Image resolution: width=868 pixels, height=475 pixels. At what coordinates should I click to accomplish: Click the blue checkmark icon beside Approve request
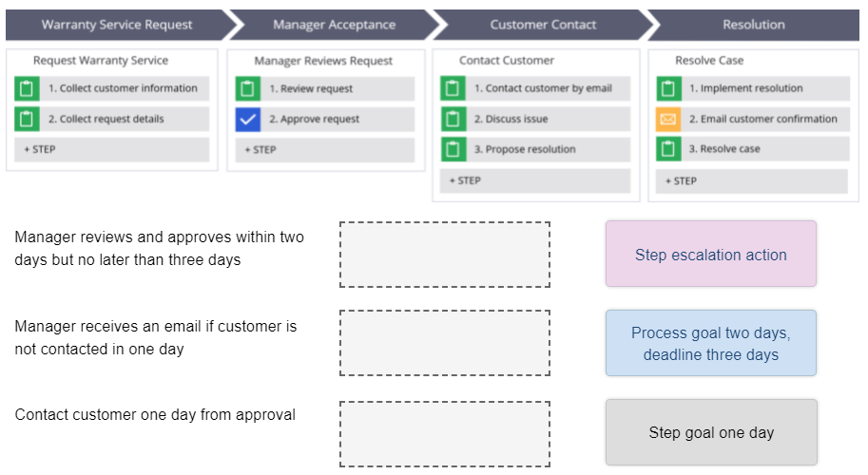click(x=247, y=120)
